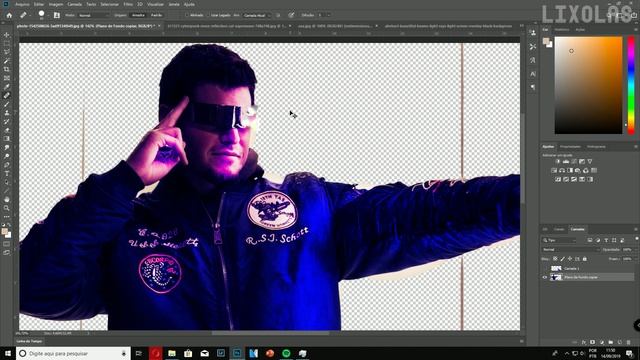
Task: Toggle lock all for layer
Action: [x=584, y=259]
